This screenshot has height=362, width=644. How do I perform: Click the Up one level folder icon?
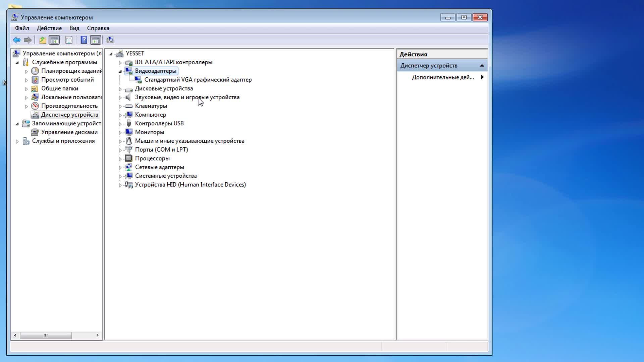point(43,40)
